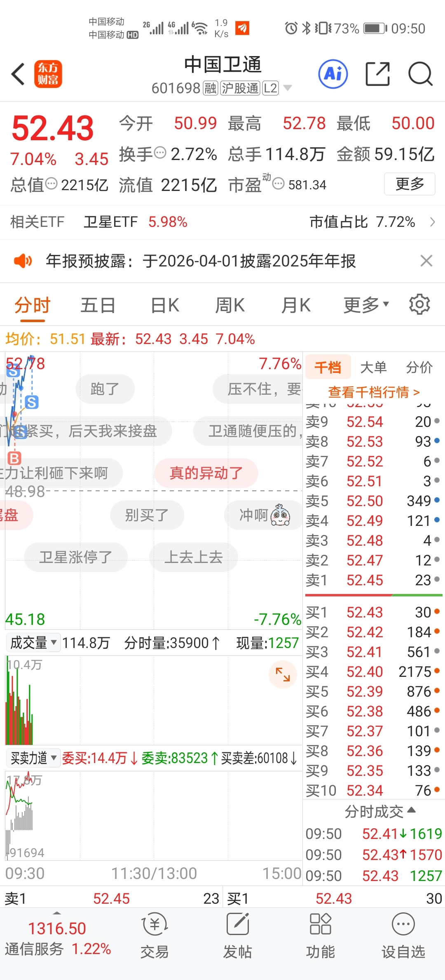Switch to the 月K tab
This screenshot has height=980, width=445.
click(296, 305)
